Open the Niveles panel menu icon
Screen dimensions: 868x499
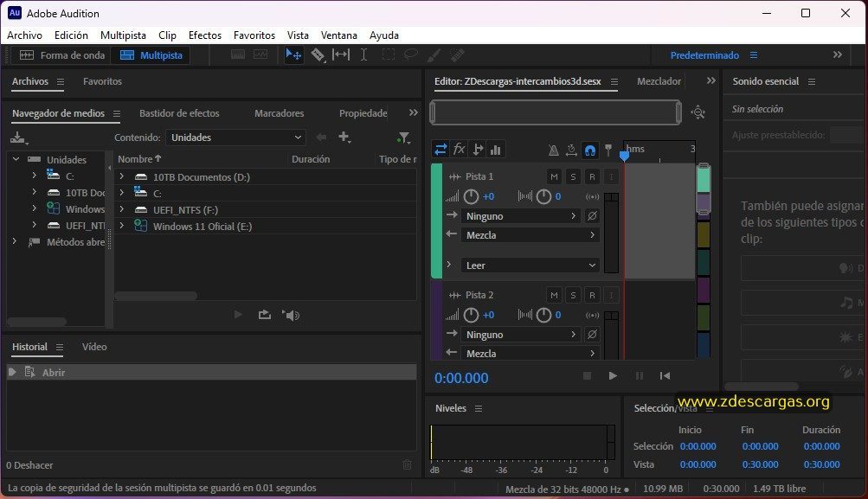click(x=479, y=408)
